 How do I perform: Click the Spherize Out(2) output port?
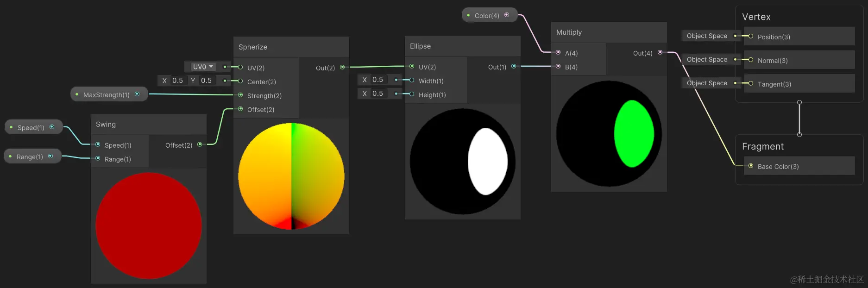342,67
